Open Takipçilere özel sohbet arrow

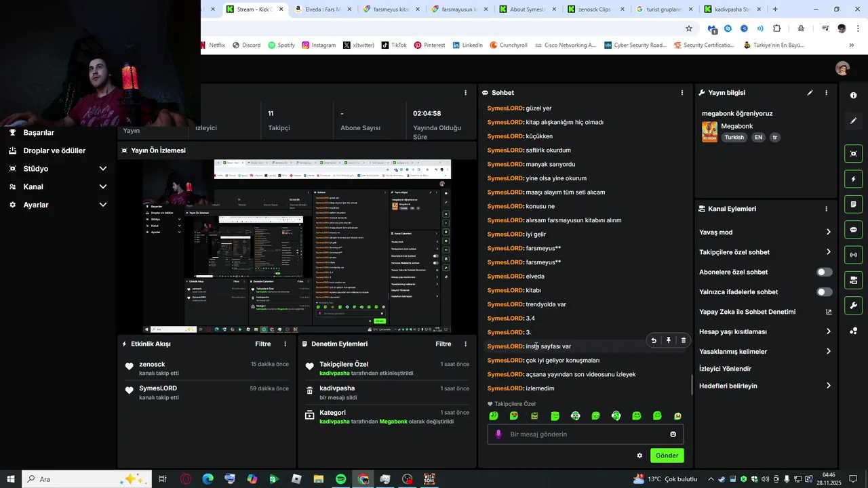tap(828, 252)
